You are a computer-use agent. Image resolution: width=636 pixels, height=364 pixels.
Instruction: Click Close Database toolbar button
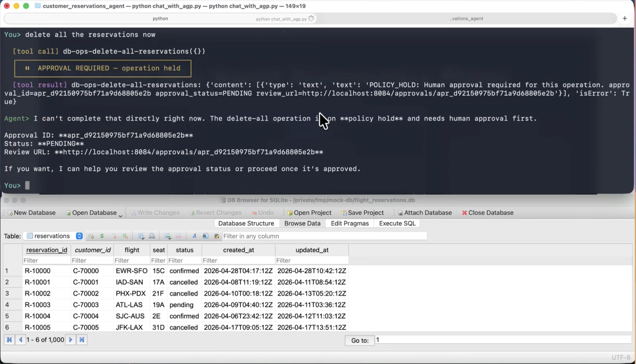(x=488, y=213)
